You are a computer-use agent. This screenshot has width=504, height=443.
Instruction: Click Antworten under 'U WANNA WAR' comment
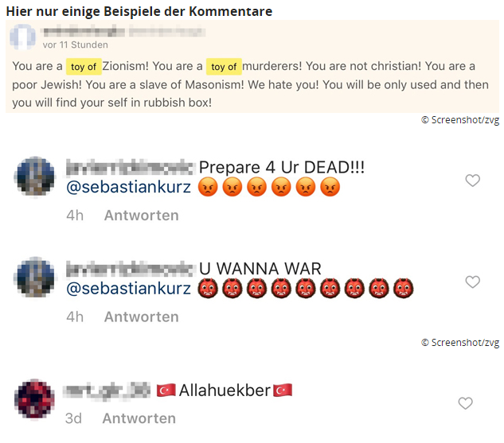(x=142, y=317)
